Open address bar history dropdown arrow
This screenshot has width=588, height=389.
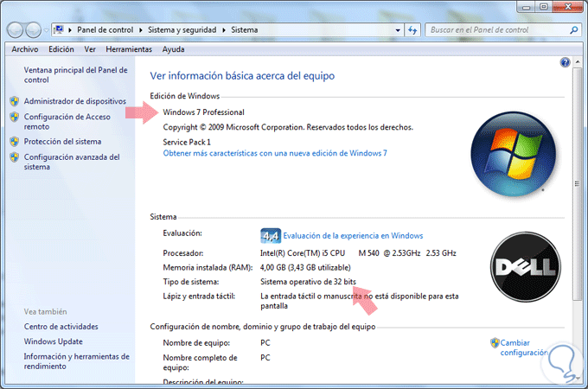tap(398, 30)
